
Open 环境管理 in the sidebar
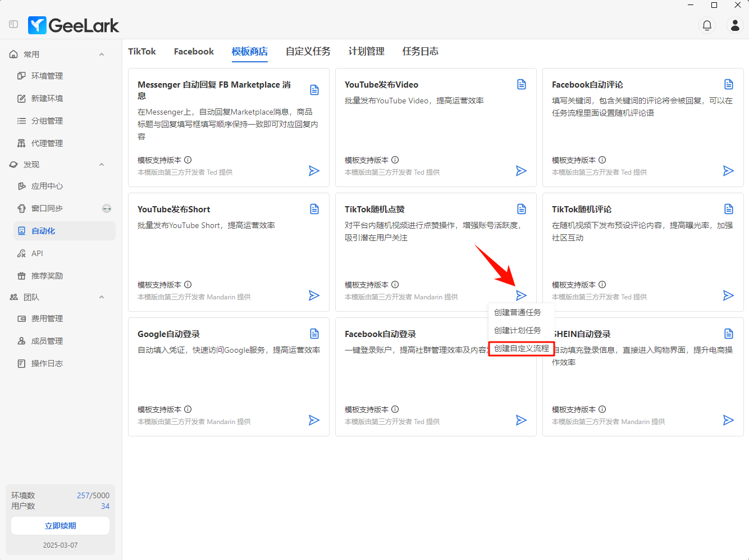(x=47, y=76)
